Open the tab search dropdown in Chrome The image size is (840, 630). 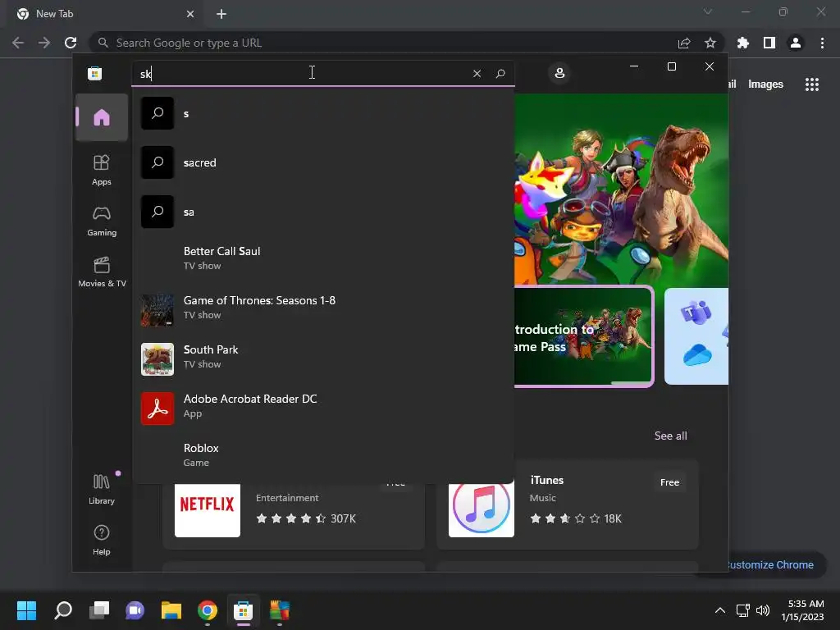(708, 11)
